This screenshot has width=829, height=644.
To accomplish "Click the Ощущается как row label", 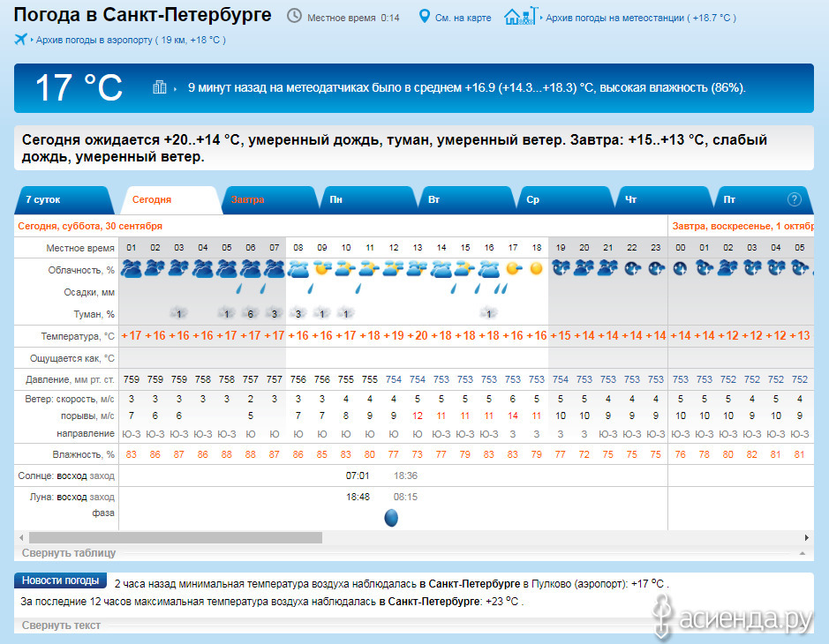I will [x=72, y=358].
